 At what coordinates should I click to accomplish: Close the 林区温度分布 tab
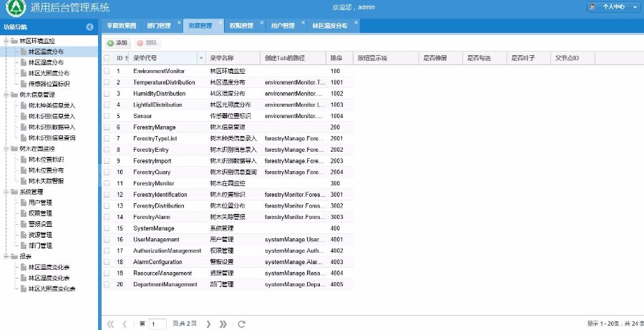[x=356, y=23]
